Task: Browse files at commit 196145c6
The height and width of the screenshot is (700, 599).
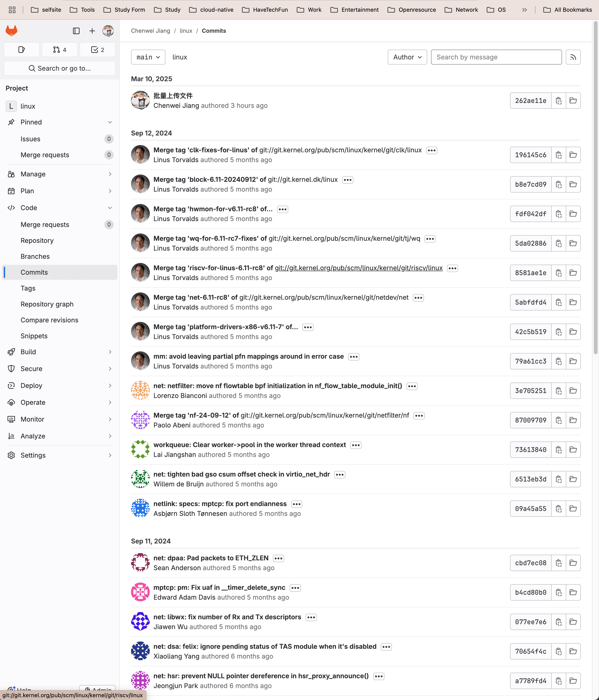Action: click(x=573, y=155)
